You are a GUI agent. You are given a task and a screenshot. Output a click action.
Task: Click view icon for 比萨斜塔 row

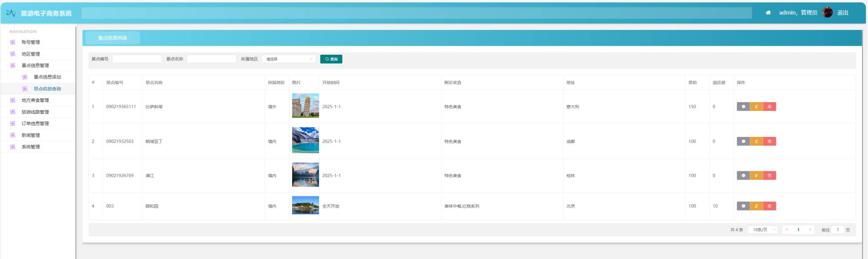tap(743, 106)
